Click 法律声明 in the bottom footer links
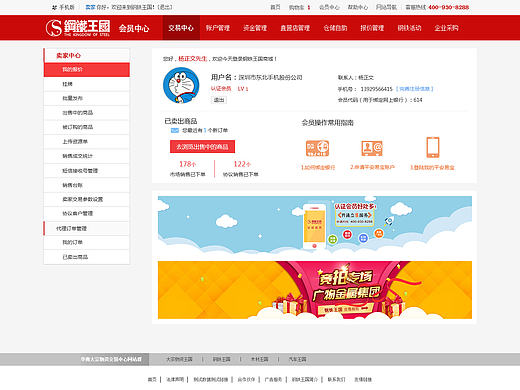Image resolution: width=520 pixels, height=390 pixels. pyautogui.click(x=175, y=379)
